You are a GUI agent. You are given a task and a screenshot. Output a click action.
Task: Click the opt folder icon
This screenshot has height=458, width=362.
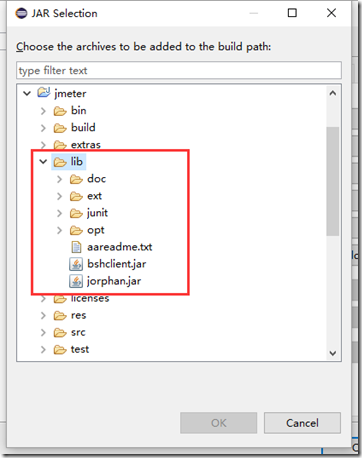tap(76, 230)
